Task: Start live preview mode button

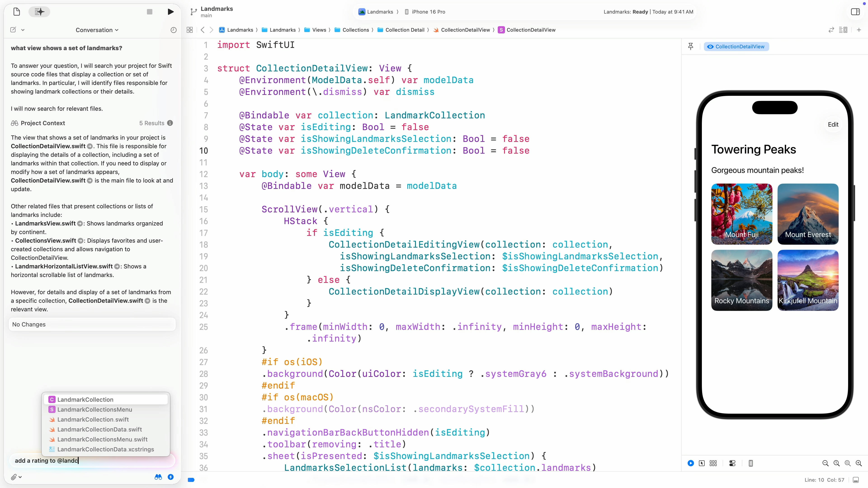Action: (x=690, y=463)
